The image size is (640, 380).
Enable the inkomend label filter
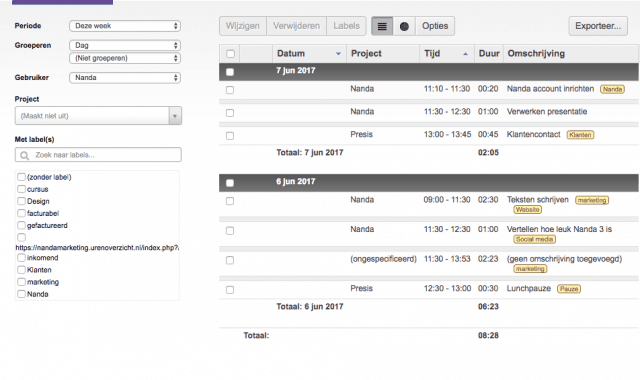21,258
